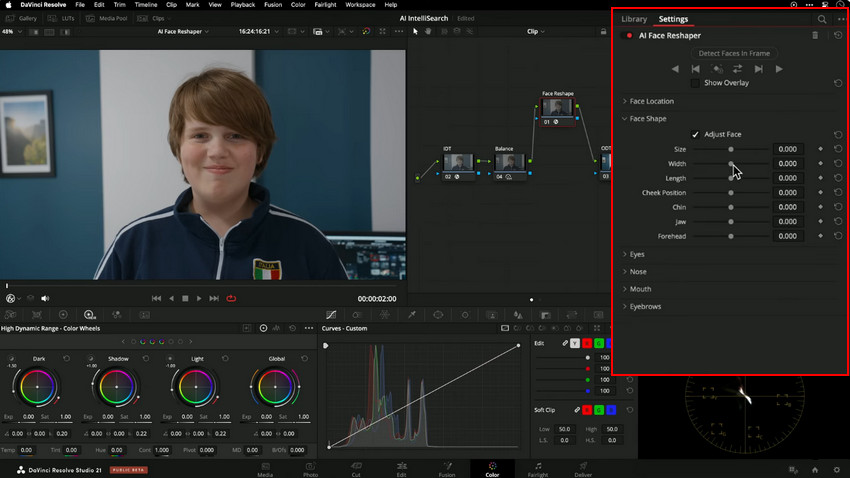The width and height of the screenshot is (850, 478).
Task: Go to project manager home icon
Action: pos(815,470)
